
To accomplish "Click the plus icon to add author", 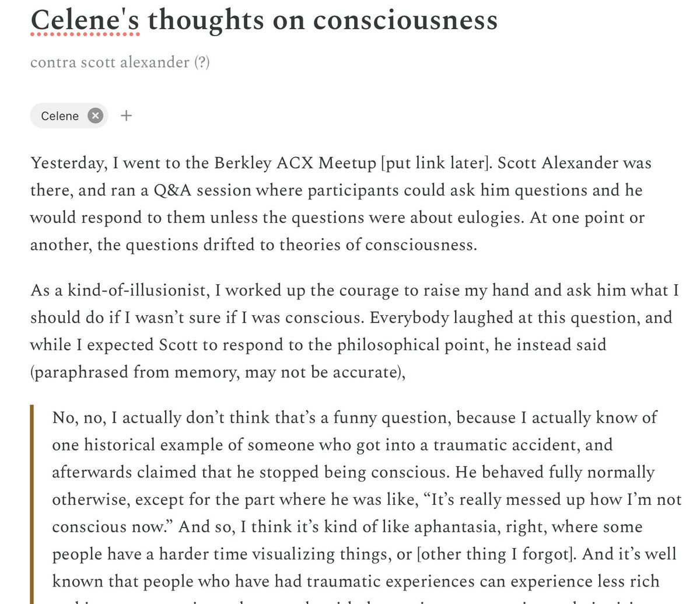I will 126,116.
